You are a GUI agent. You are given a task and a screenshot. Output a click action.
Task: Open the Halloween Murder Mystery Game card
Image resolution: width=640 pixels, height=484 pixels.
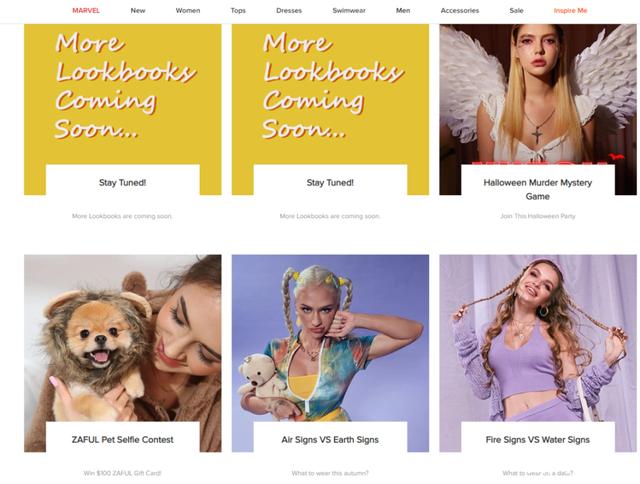pos(538,189)
